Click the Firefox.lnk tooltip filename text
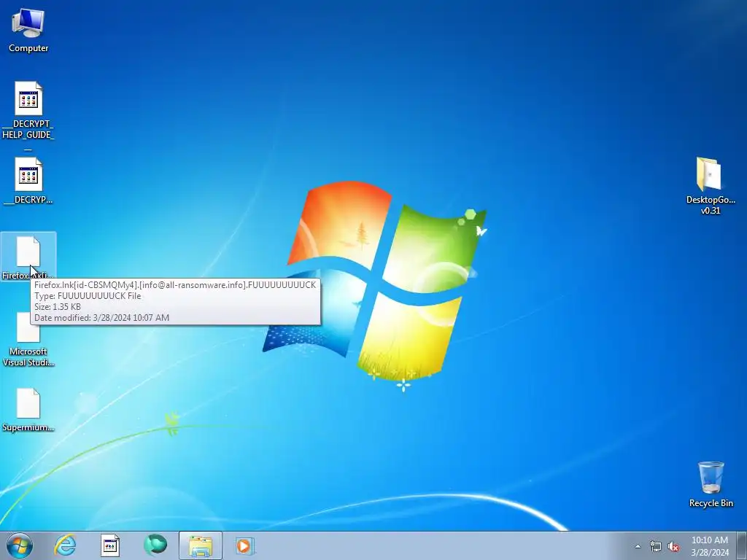 (x=175, y=285)
